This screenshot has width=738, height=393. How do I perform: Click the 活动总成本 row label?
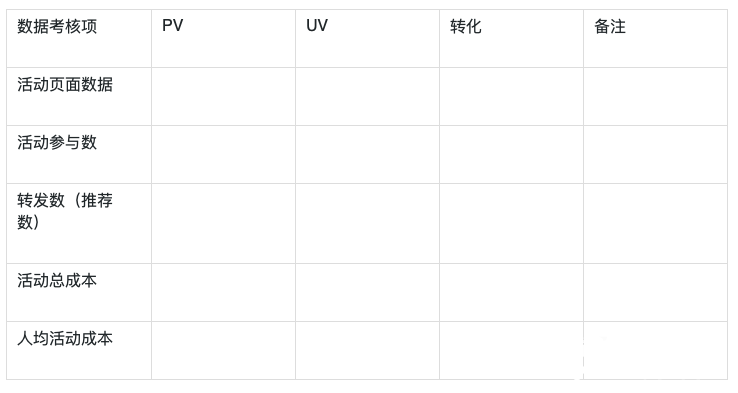pos(79,293)
